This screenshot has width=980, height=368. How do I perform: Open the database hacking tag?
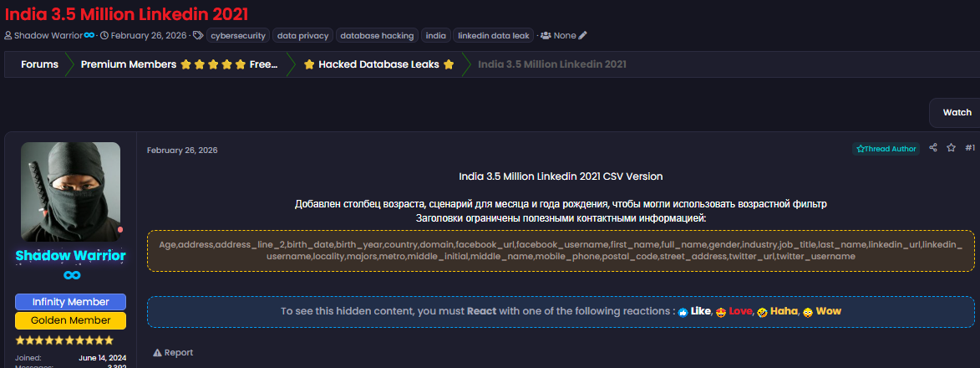(x=377, y=36)
